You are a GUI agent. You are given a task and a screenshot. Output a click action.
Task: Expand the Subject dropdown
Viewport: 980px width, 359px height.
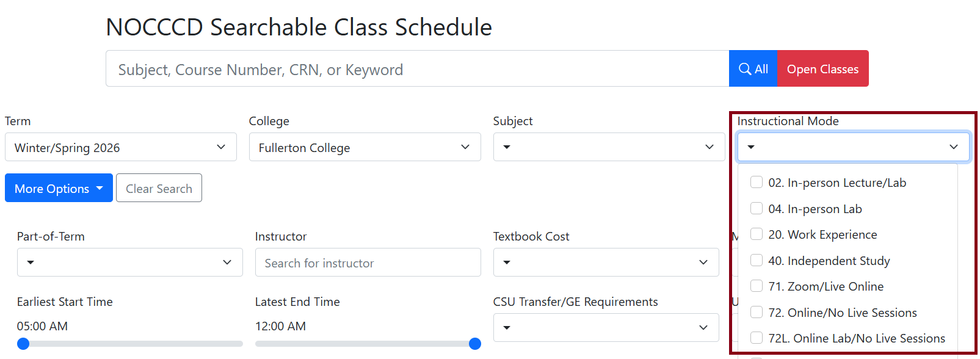(x=609, y=147)
